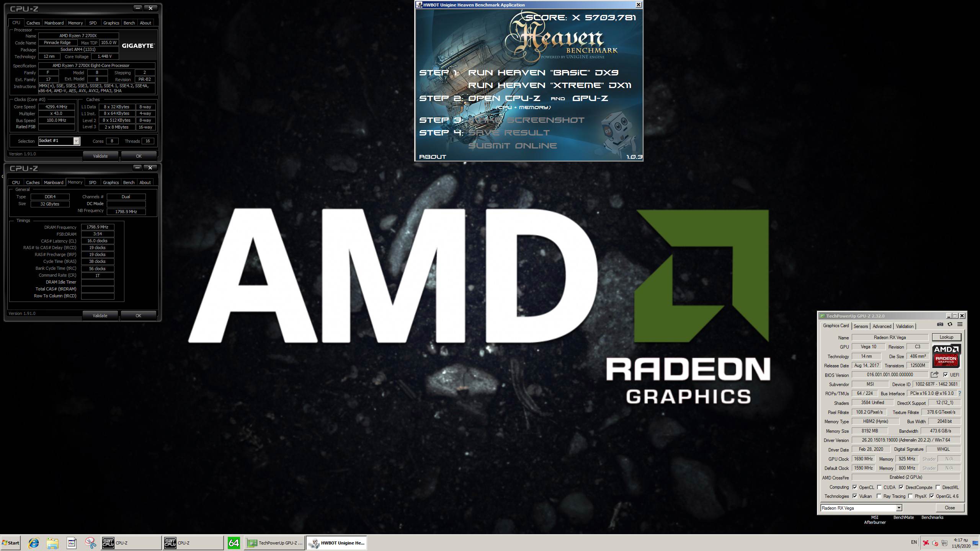Switch to the Advanced tab in GPU-Z

882,326
